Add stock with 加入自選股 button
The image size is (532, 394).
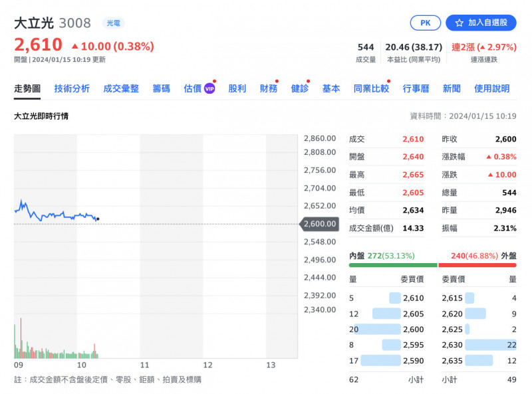coord(481,23)
